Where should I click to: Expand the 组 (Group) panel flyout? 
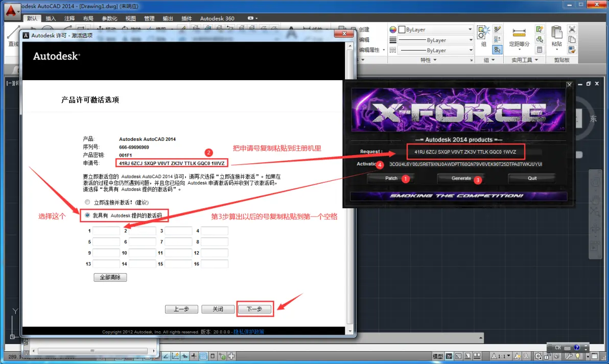(489, 60)
